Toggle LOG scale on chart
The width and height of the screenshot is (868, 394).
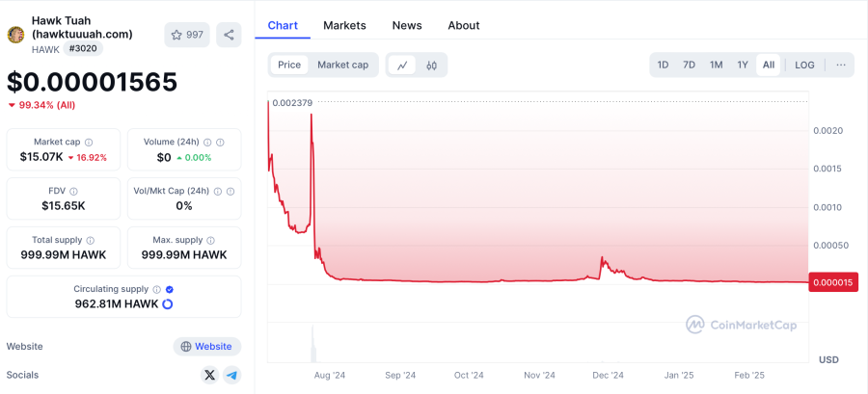(804, 66)
